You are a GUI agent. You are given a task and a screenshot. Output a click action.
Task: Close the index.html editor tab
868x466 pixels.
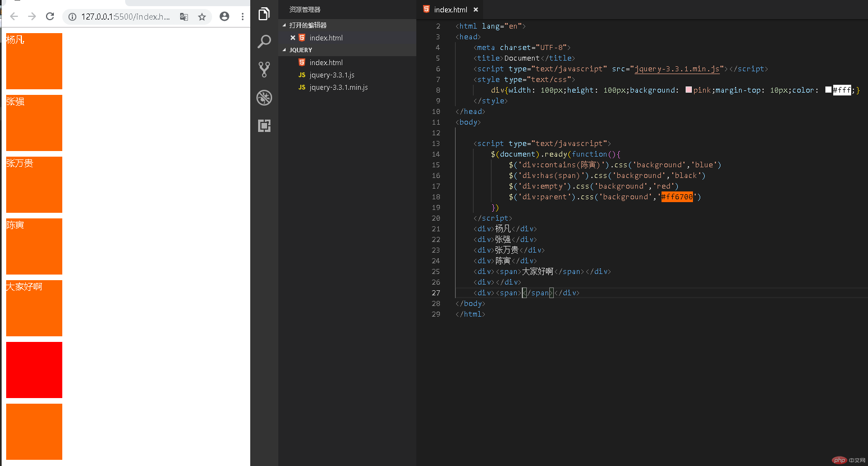click(x=476, y=10)
